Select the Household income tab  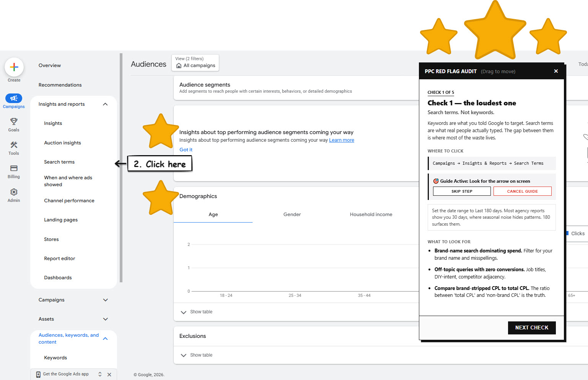pos(371,215)
